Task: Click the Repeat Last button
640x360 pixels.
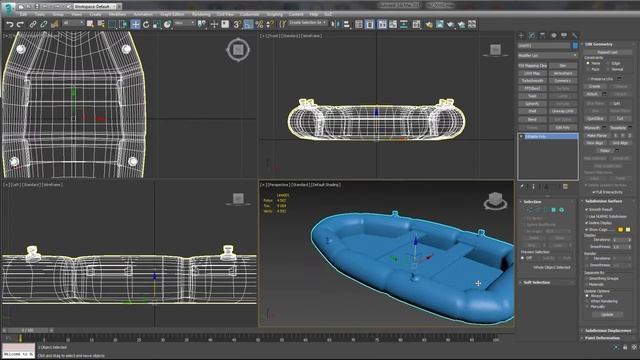Action: pyautogui.click(x=607, y=52)
